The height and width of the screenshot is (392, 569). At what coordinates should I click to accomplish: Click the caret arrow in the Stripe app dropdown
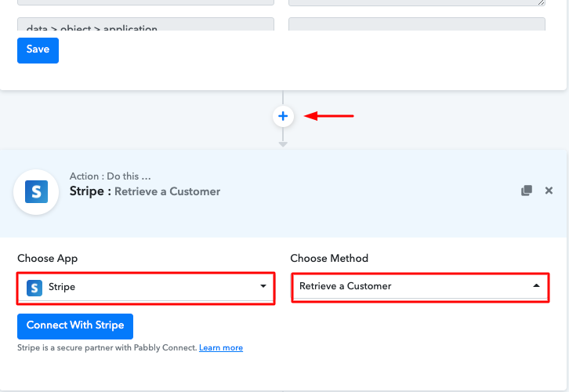click(263, 286)
